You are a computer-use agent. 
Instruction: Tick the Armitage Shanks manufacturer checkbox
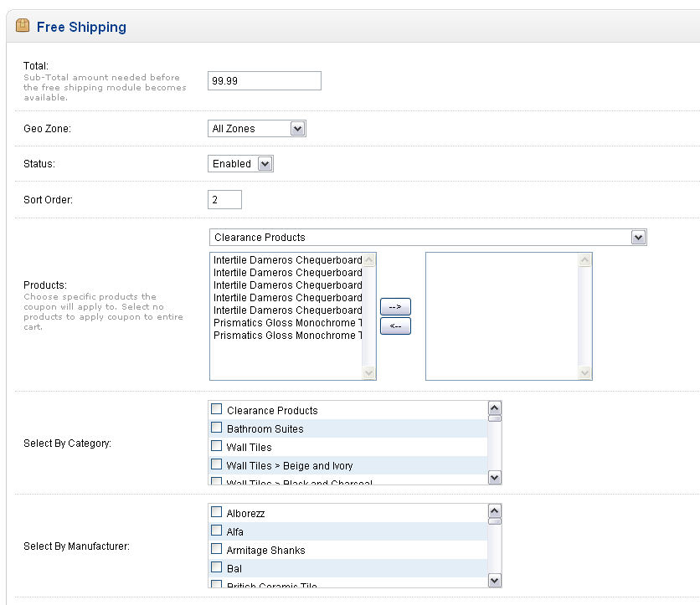(x=217, y=548)
